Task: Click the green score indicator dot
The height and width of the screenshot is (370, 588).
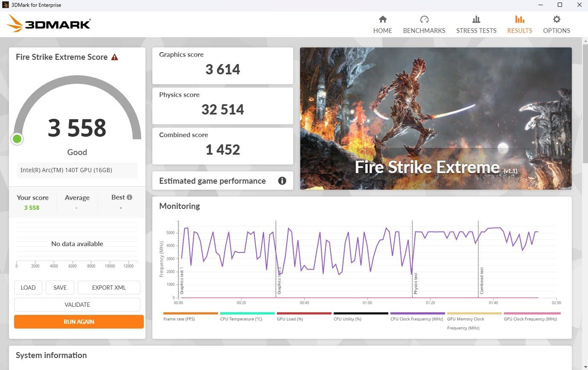Action: pyautogui.click(x=17, y=139)
